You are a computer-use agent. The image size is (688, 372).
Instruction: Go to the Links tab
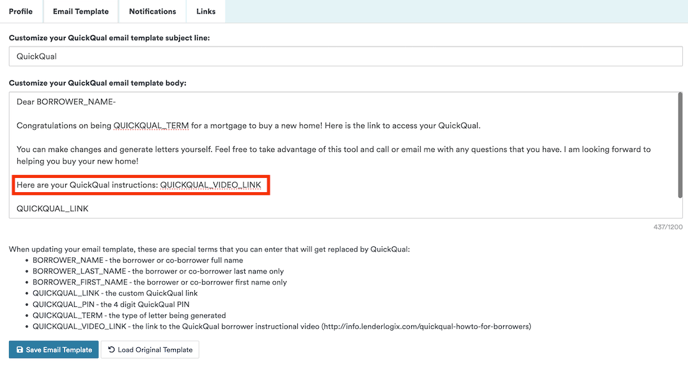pyautogui.click(x=206, y=11)
